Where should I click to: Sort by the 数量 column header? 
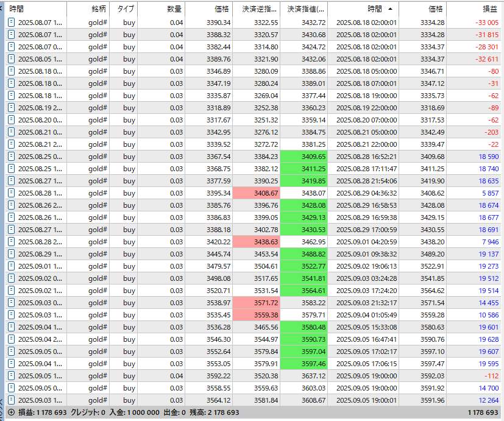pyautogui.click(x=161, y=9)
